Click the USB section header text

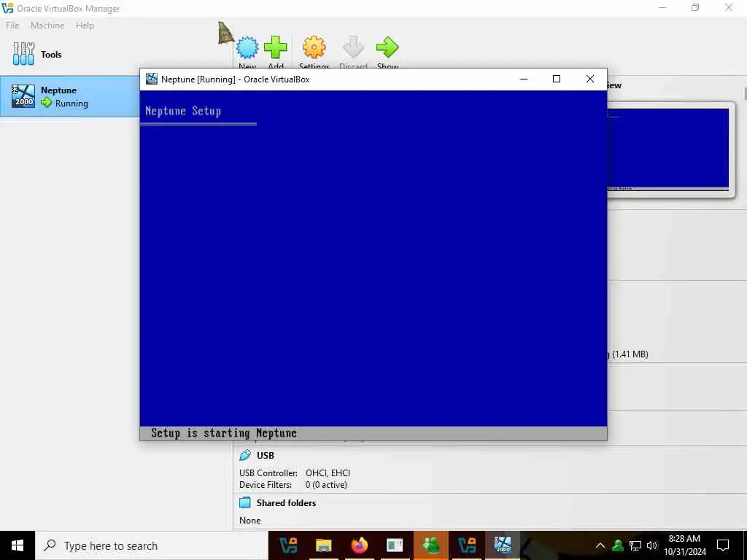click(266, 455)
